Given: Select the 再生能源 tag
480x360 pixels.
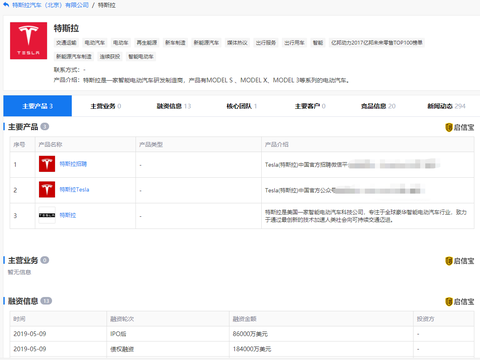Looking at the screenshot, I should (147, 43).
